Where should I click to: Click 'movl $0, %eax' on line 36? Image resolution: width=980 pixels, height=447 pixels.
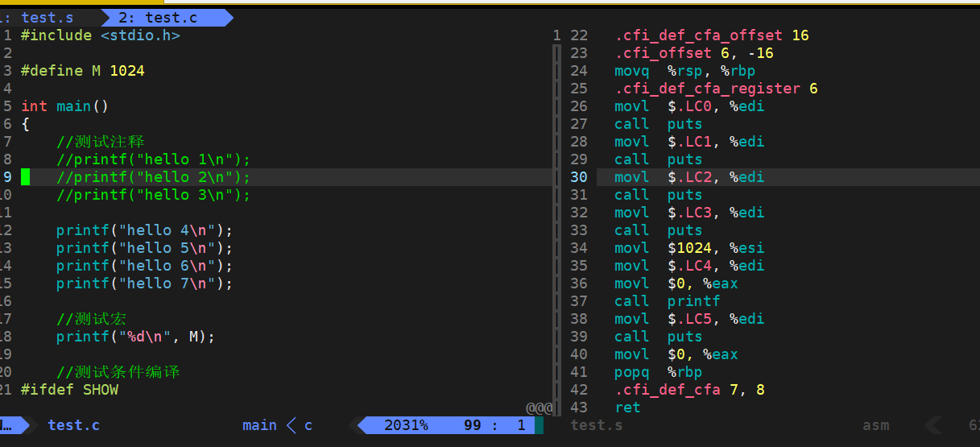pos(676,284)
